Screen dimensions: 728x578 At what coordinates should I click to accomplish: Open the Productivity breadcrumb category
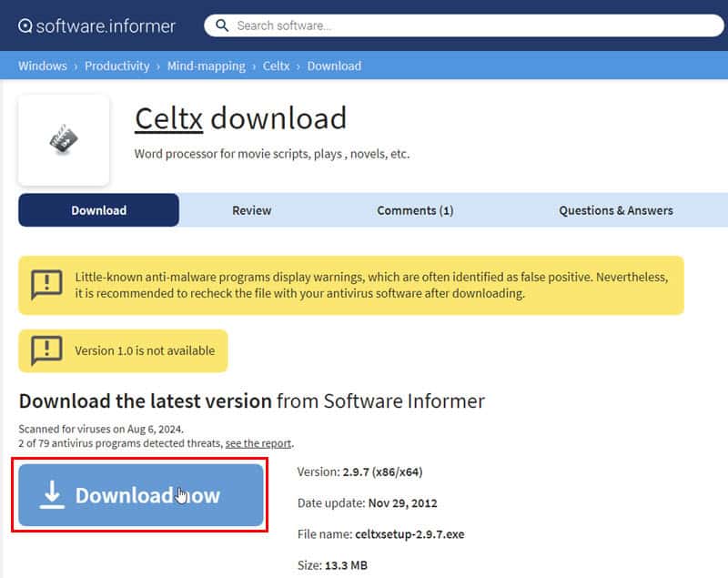116,66
